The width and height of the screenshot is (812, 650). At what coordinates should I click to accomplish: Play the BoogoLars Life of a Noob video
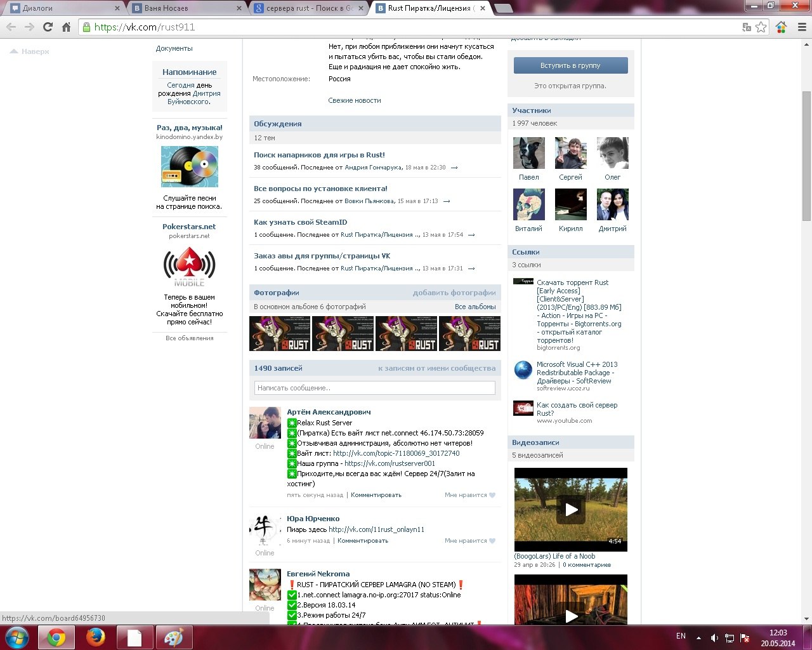[x=570, y=509]
